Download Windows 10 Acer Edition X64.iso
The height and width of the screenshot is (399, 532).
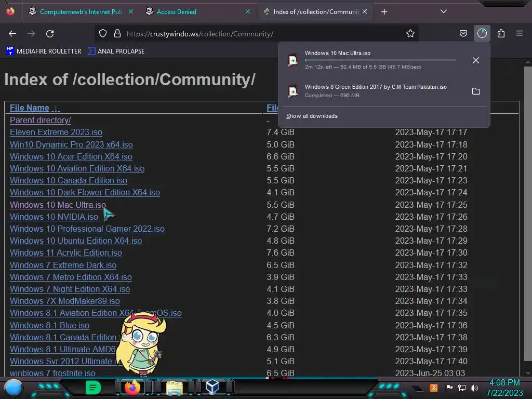tap(71, 156)
